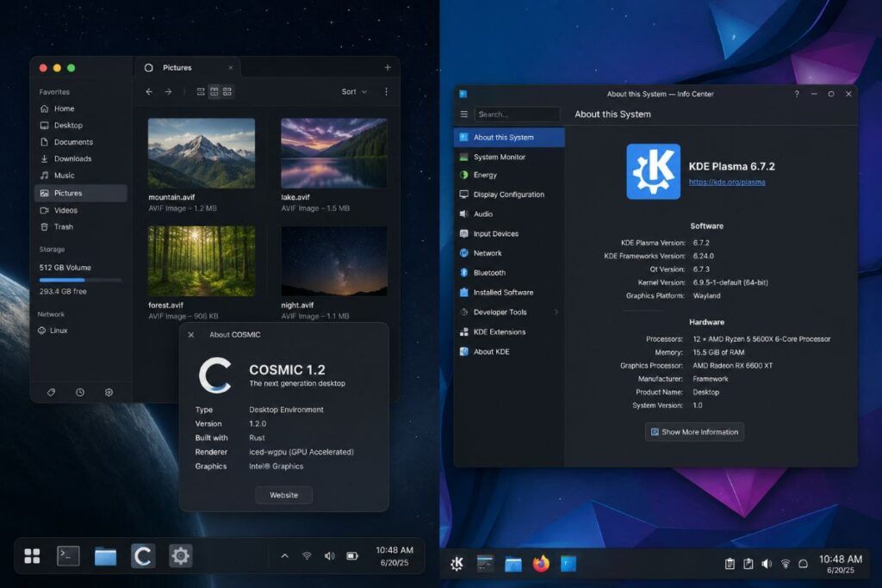Click Info Center help question mark
The height and width of the screenshot is (588, 882).
[x=797, y=94]
